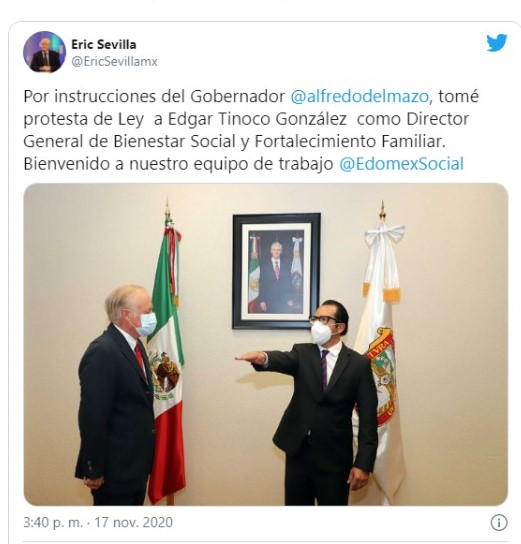521x544 pixels.
Task: Open Eric Sevilla's profile avatar
Action: (x=44, y=52)
